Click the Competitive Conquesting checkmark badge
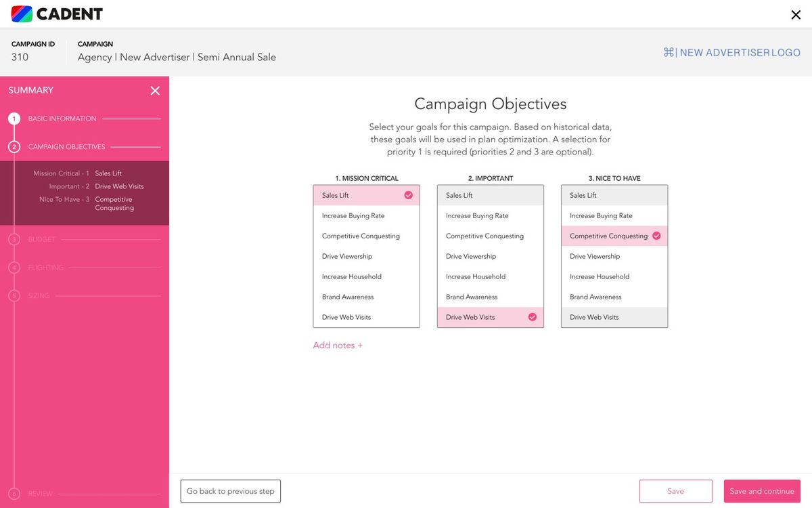 pyautogui.click(x=656, y=236)
